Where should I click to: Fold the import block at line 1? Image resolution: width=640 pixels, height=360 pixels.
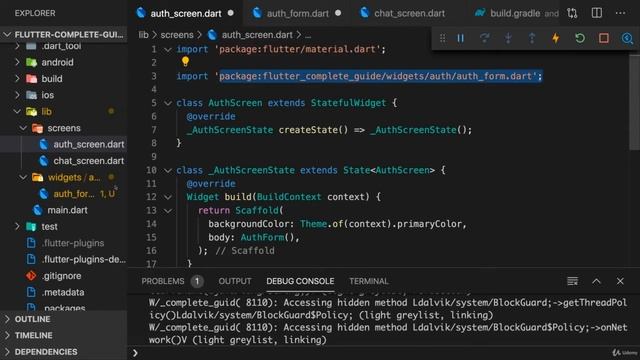pos(168,49)
